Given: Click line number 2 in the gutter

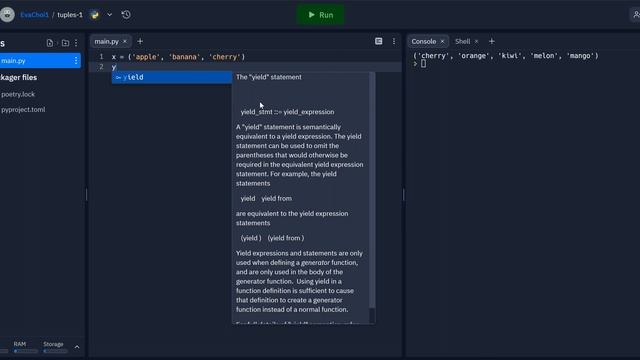Looking at the screenshot, I should (101, 67).
